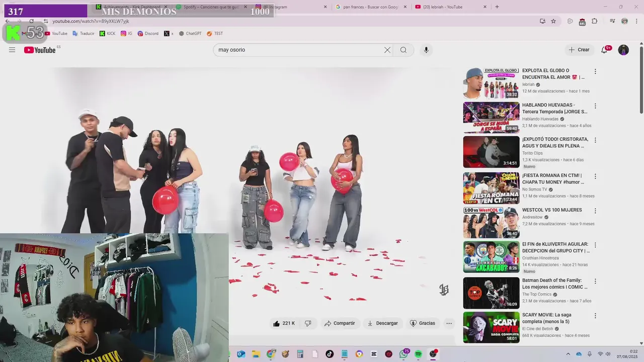
Task: Open the TEST bookmark
Action: point(215,34)
